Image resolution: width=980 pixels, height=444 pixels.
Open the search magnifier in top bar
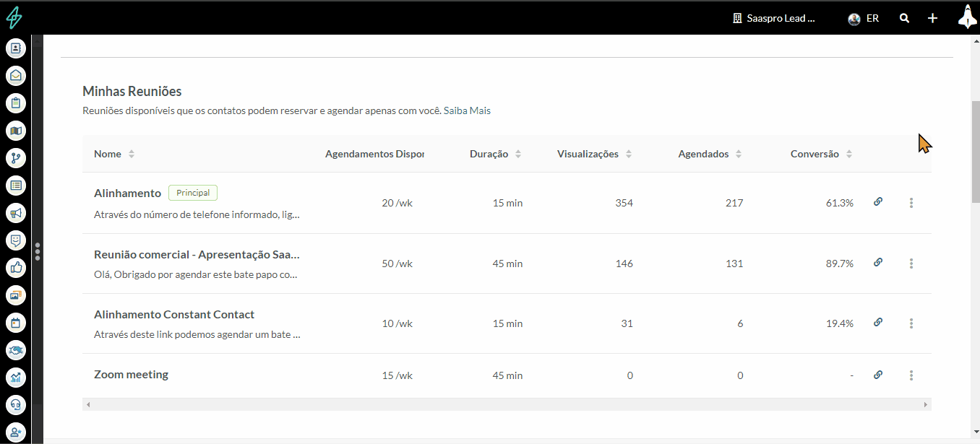coord(904,18)
